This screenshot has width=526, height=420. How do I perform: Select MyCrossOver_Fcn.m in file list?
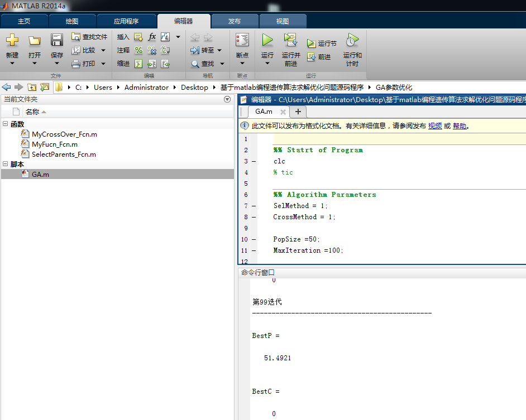tap(64, 134)
